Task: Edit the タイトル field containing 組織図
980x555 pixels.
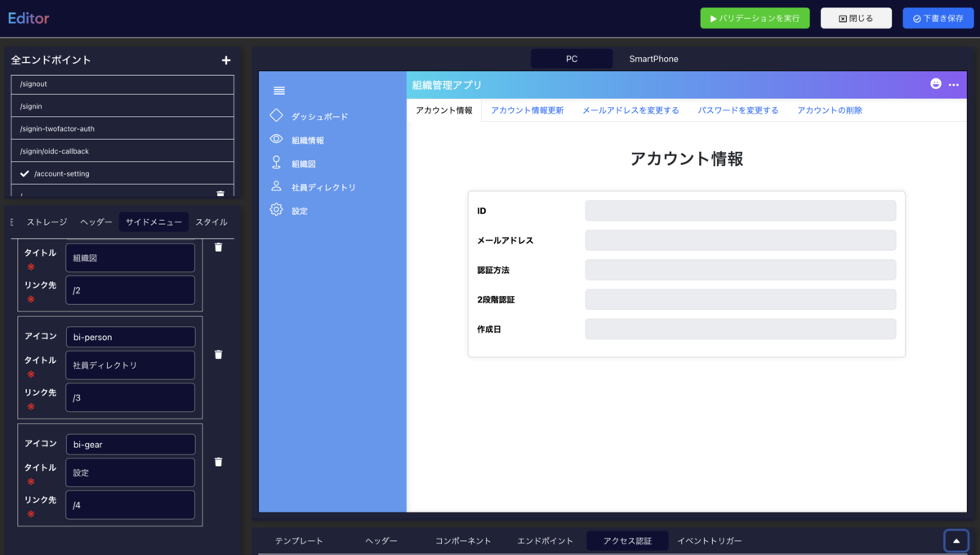Action: (131, 257)
